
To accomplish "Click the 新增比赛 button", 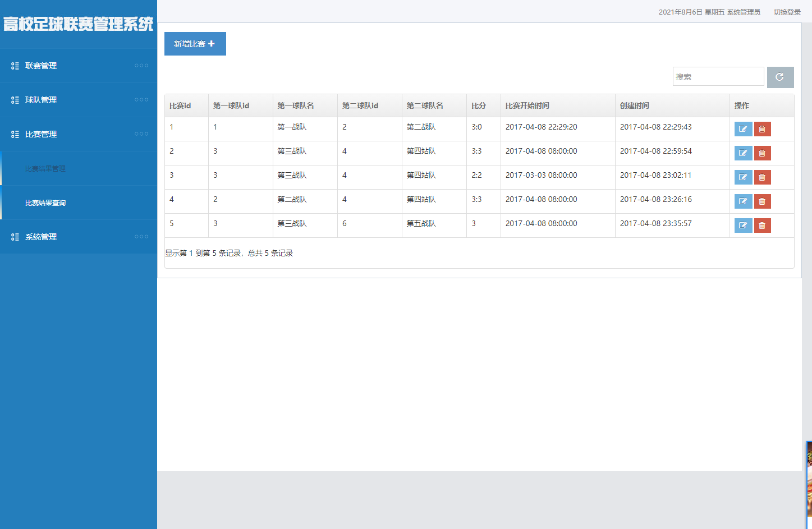I will point(195,44).
